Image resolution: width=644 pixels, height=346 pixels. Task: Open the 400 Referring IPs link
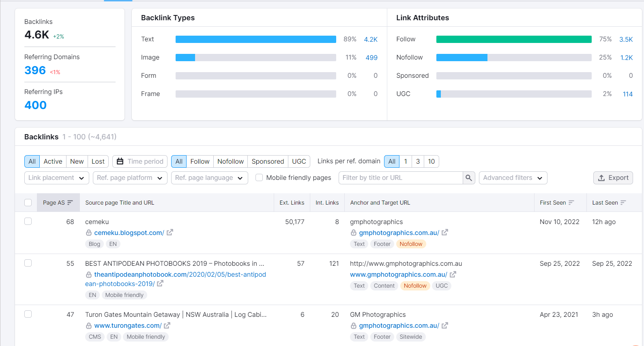36,105
